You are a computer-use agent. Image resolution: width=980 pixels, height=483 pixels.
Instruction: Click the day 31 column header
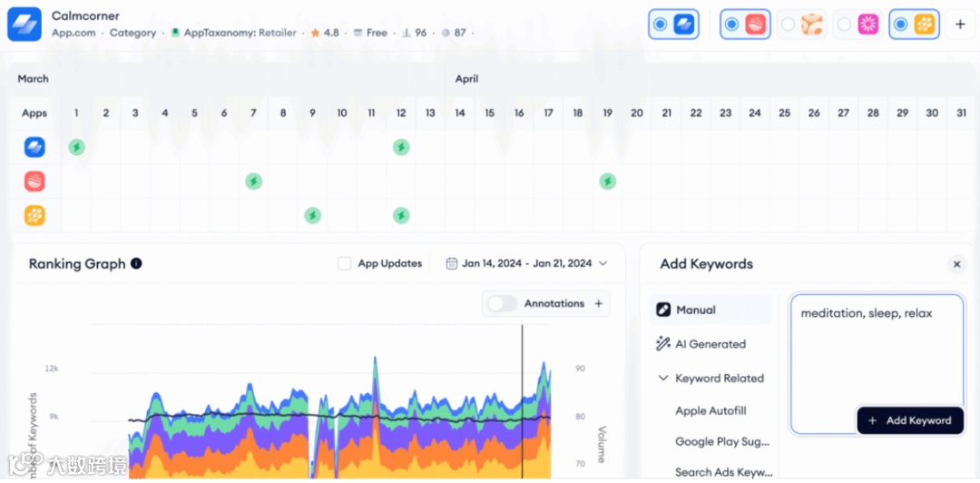tap(962, 113)
